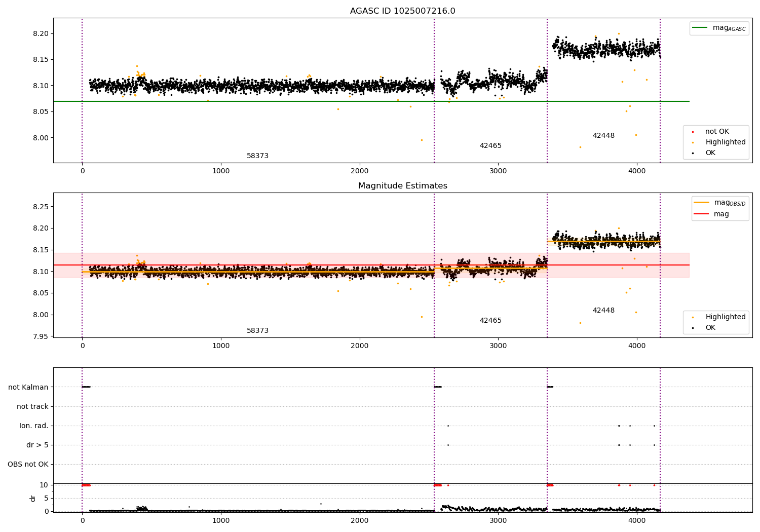Click the "4000" x-tick under the middle plot

637,346
